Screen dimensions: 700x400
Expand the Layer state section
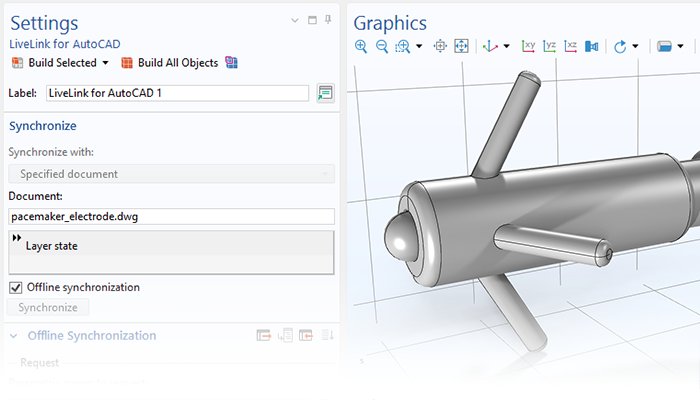coord(17,238)
